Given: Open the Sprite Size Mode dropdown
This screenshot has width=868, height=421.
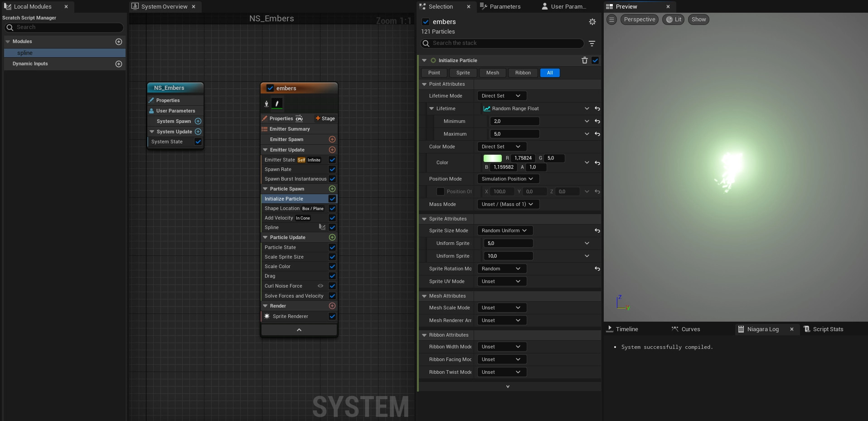Looking at the screenshot, I should tap(504, 230).
